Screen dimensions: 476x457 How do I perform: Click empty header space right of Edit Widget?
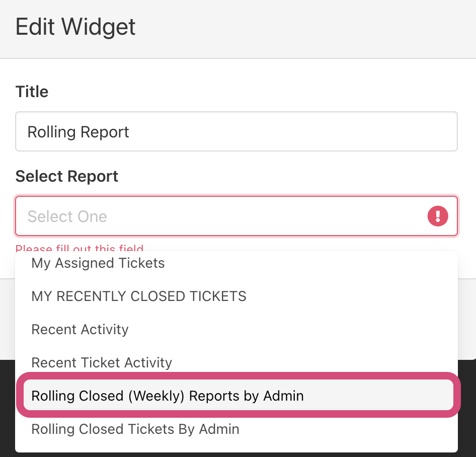(x=302, y=28)
